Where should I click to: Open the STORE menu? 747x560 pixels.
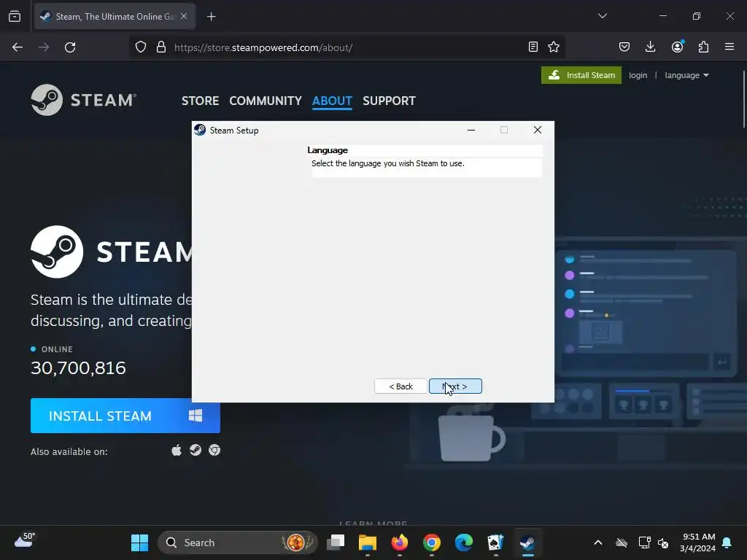[x=200, y=101]
